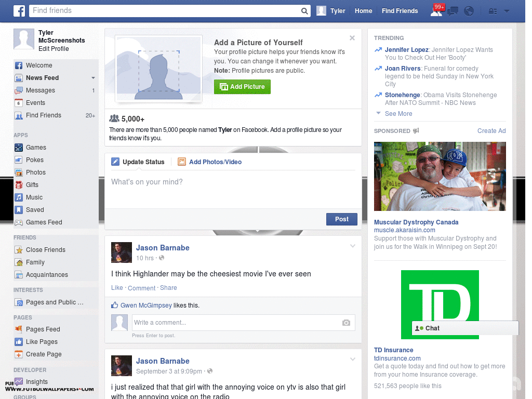The width and height of the screenshot is (532, 399).
Task: Click the audience globe on 10 hrs post
Action: pyautogui.click(x=162, y=258)
